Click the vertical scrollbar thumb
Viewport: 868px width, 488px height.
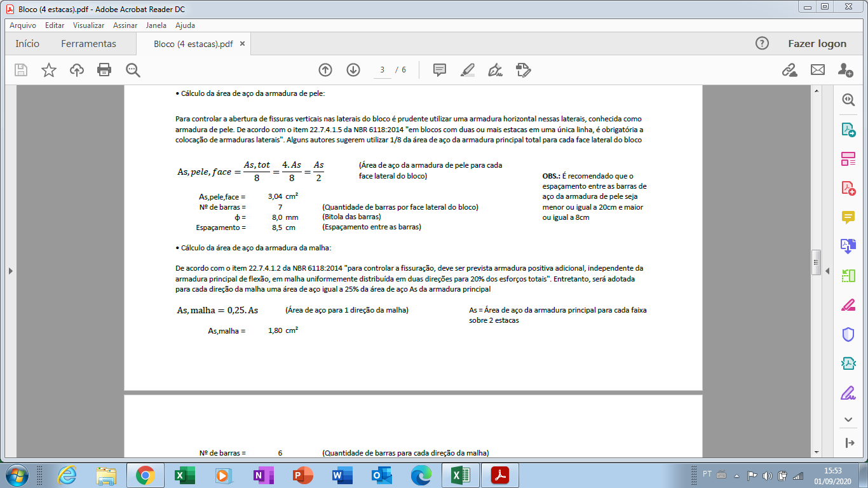pos(817,262)
